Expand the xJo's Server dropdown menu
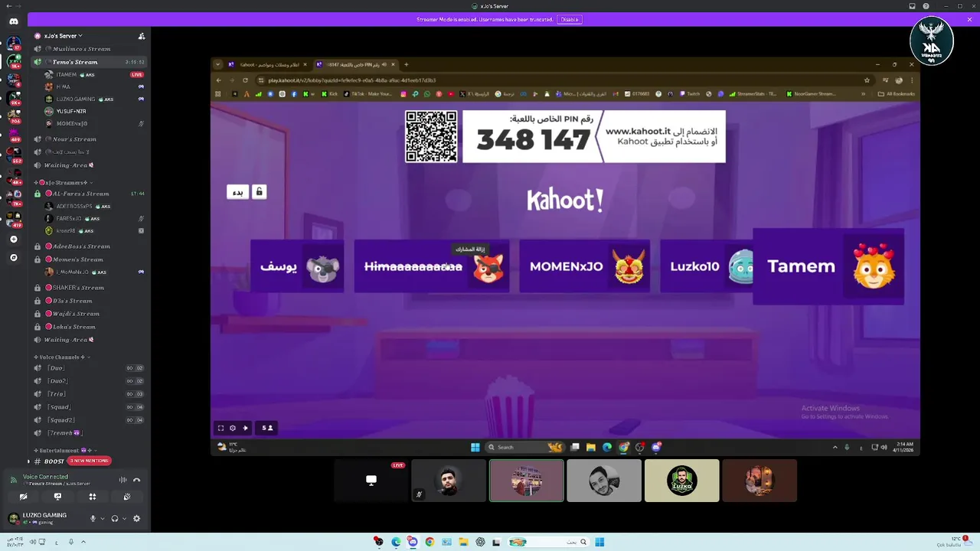Screen dimensions: 980x551 tap(80, 36)
